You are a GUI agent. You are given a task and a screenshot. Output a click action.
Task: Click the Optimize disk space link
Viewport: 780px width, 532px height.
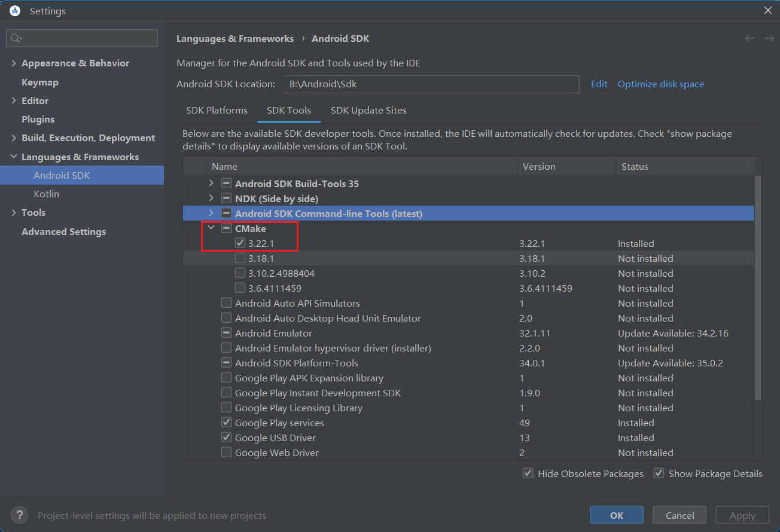coord(661,84)
